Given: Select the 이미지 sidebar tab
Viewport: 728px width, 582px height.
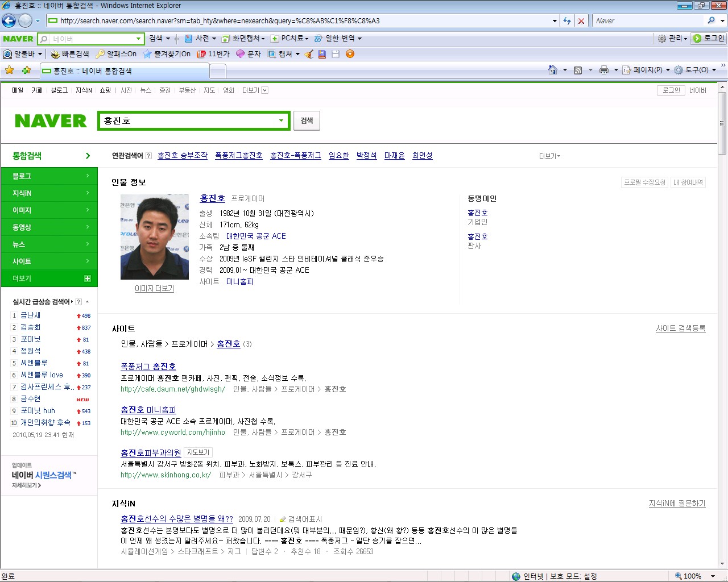Looking at the screenshot, I should [49, 210].
